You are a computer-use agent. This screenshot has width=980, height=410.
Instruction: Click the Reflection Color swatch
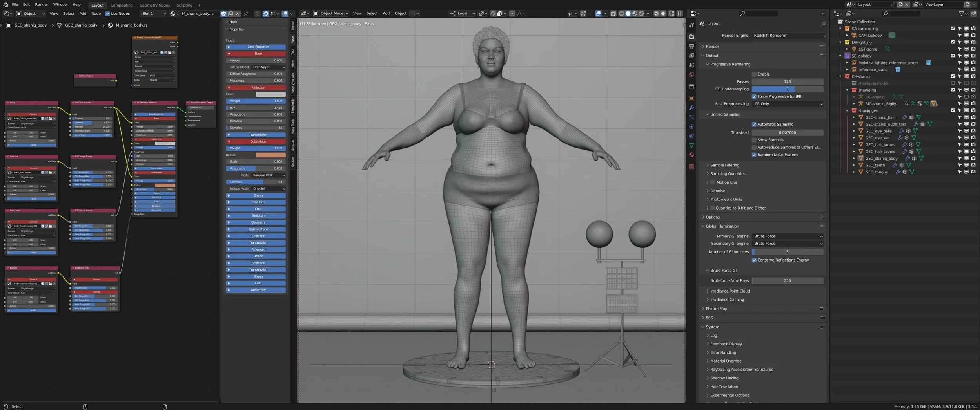click(x=270, y=94)
